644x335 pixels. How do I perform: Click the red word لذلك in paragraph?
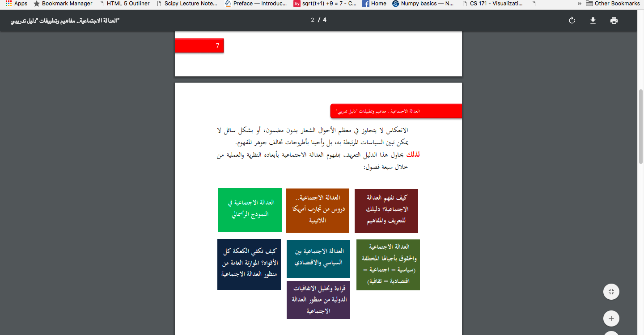[413, 155]
